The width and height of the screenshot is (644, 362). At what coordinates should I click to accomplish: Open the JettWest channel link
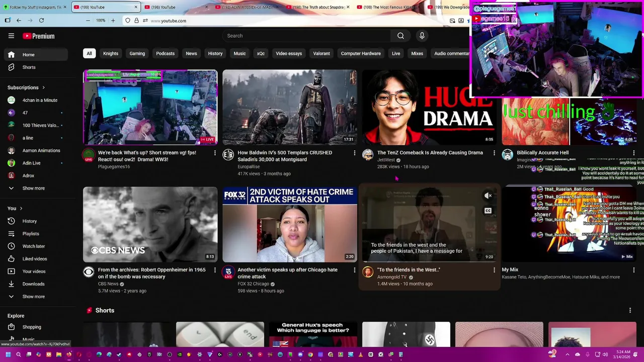(x=386, y=160)
